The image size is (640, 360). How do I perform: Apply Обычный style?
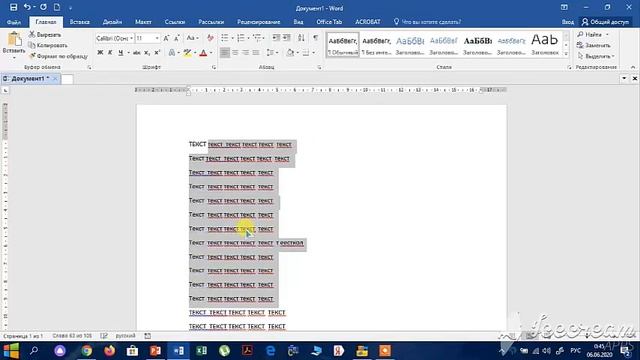[x=343, y=44]
